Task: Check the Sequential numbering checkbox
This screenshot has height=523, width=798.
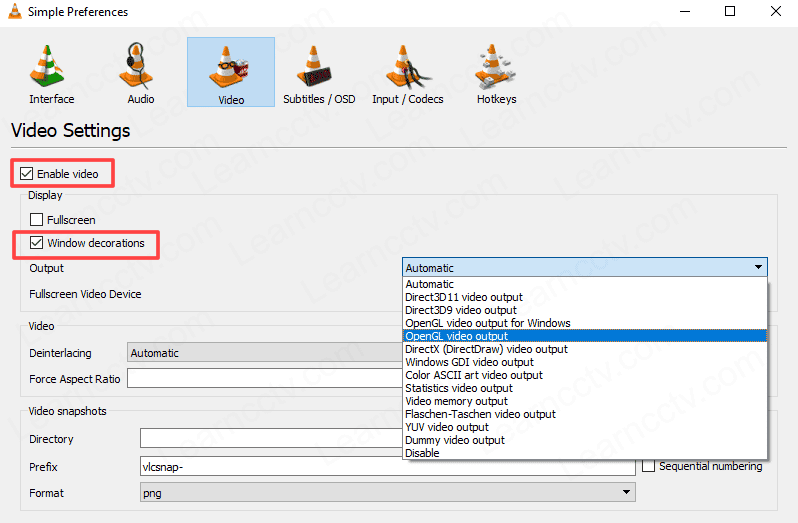Action: click(x=649, y=466)
